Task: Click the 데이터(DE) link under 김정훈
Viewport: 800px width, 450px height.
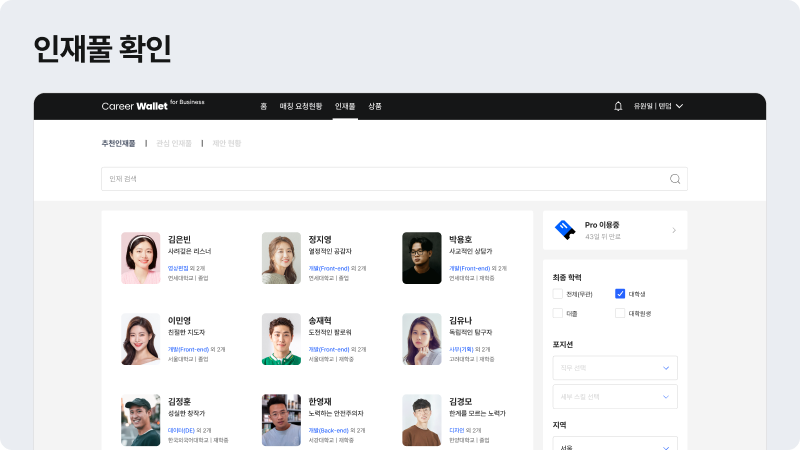Action: coord(181,431)
